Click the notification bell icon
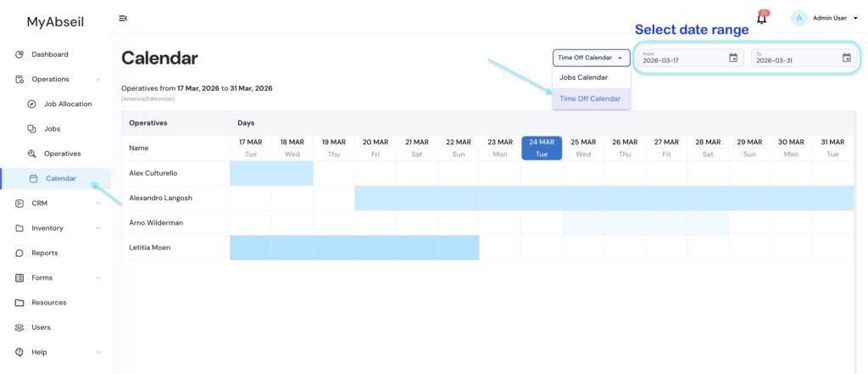Viewport: 868px width, 374px height. click(x=761, y=19)
